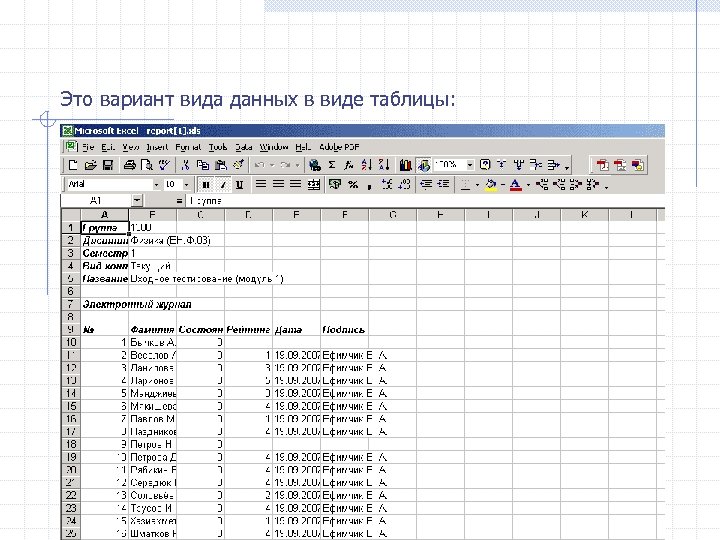Toggle Bold formatting button
720x540 pixels.
[x=206, y=185]
